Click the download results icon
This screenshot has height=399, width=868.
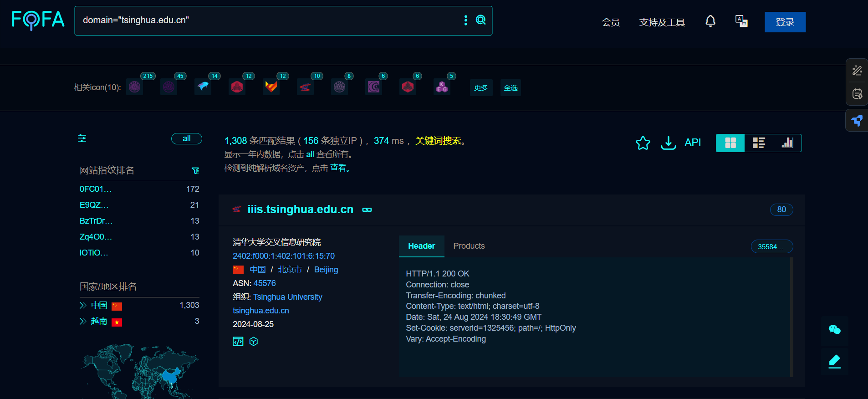click(668, 143)
